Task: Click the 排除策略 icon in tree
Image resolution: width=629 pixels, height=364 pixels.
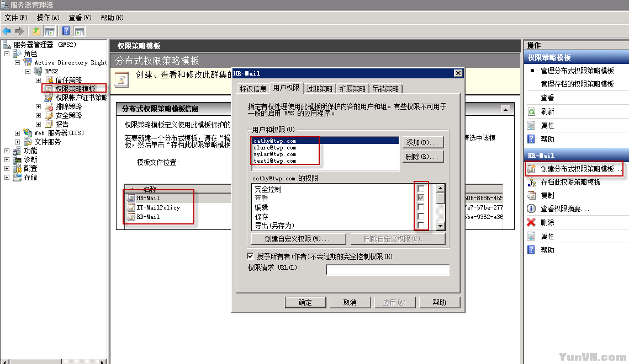Action: coord(49,106)
